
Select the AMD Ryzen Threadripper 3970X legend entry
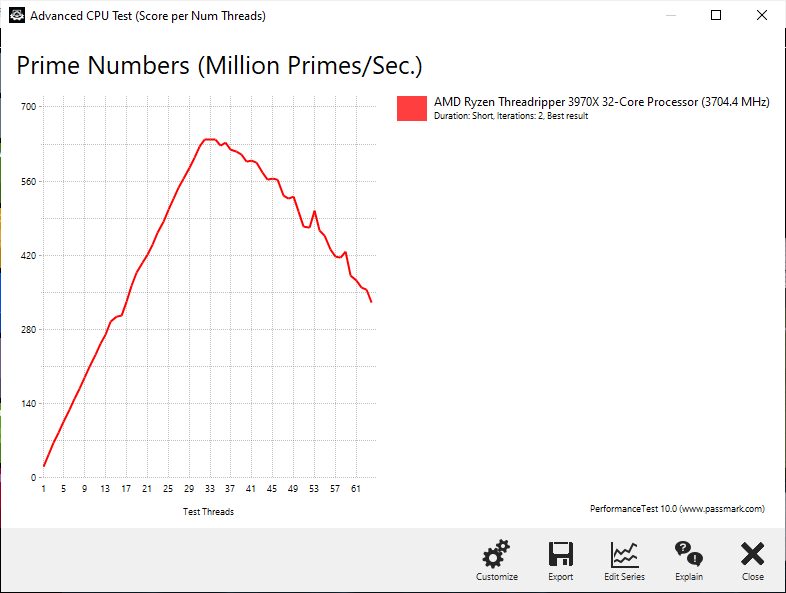(601, 102)
